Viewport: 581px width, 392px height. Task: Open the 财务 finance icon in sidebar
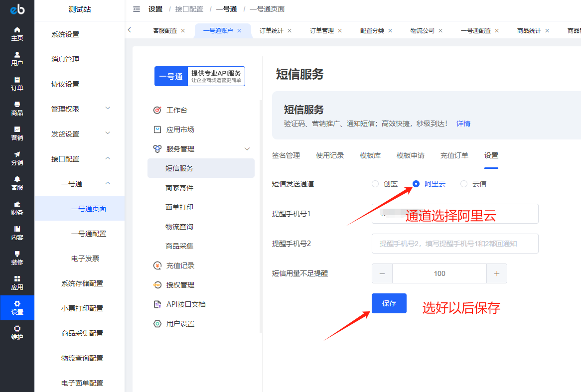coord(17,204)
